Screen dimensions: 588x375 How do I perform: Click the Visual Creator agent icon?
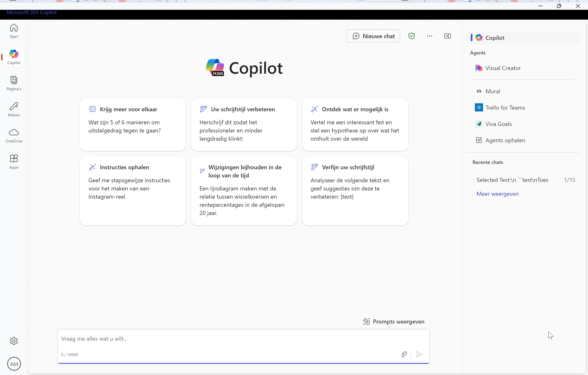(x=479, y=68)
